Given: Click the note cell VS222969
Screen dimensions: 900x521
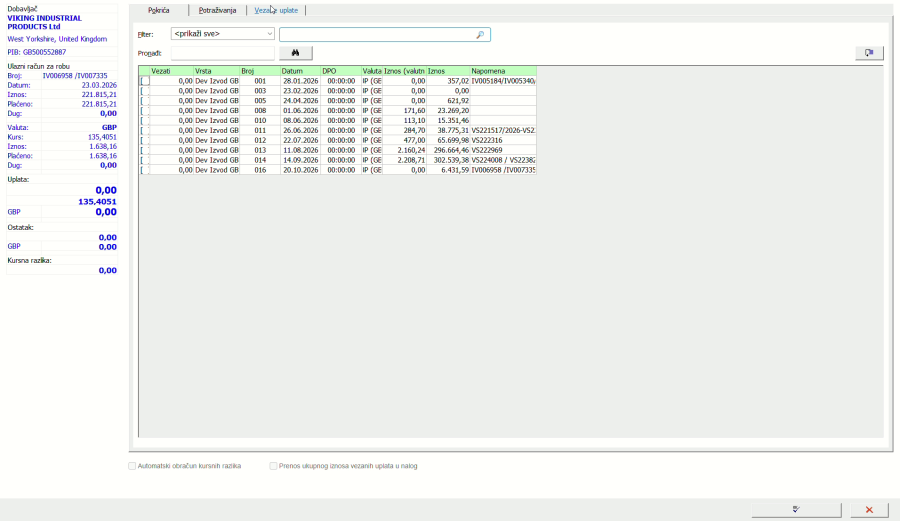Looking at the screenshot, I should click(x=503, y=150).
